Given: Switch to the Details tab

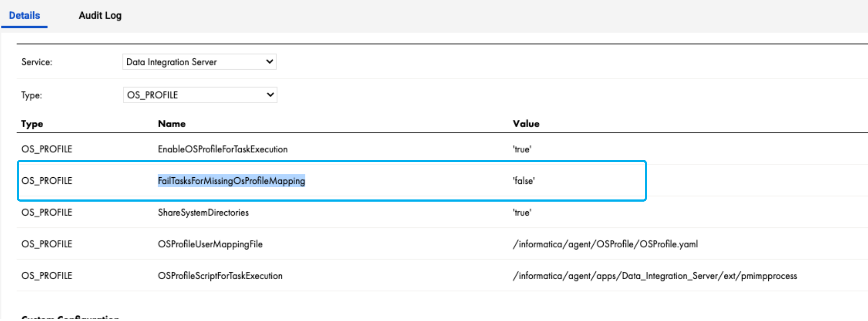Looking at the screenshot, I should tap(24, 15).
